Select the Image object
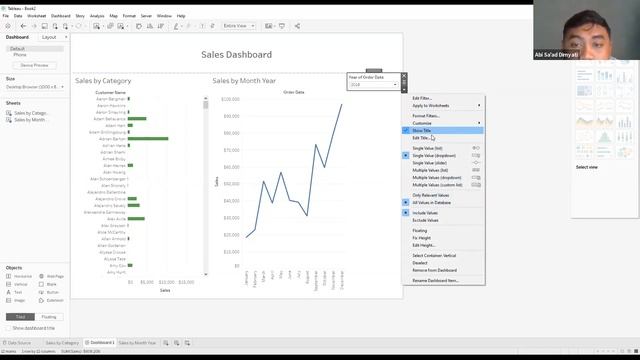 (x=16, y=300)
